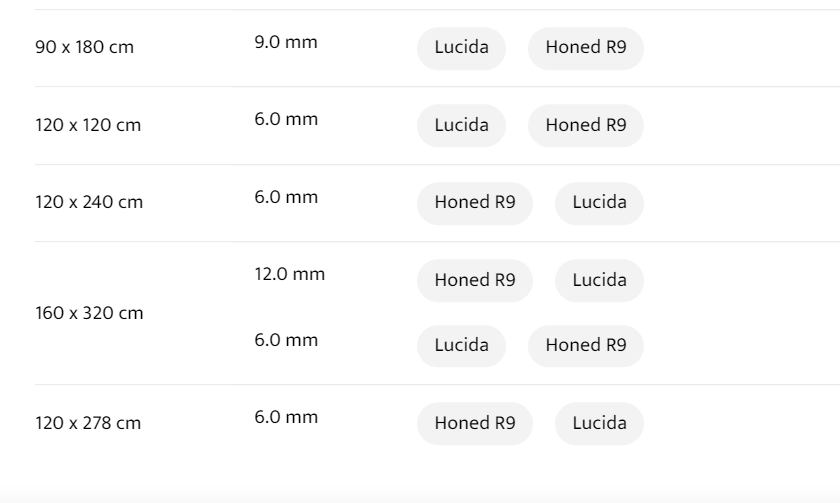
Task: Click the 120 x 278 cm size label
Action: (x=88, y=424)
